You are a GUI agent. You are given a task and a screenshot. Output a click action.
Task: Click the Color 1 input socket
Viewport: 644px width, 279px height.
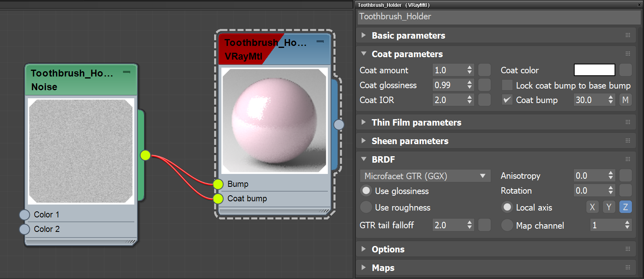click(25, 215)
